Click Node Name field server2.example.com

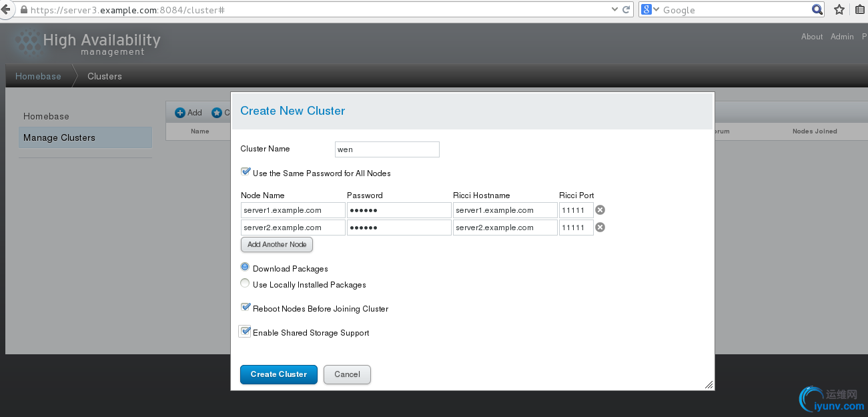[x=293, y=228]
